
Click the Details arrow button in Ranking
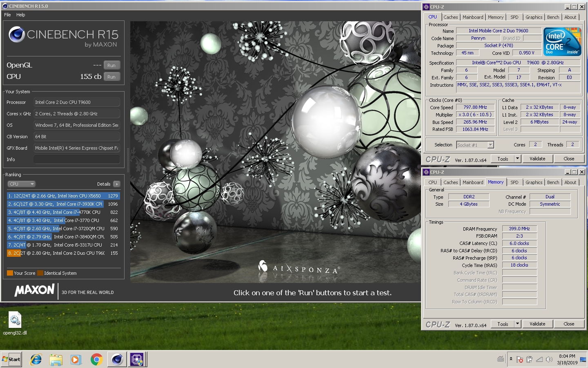[117, 184]
